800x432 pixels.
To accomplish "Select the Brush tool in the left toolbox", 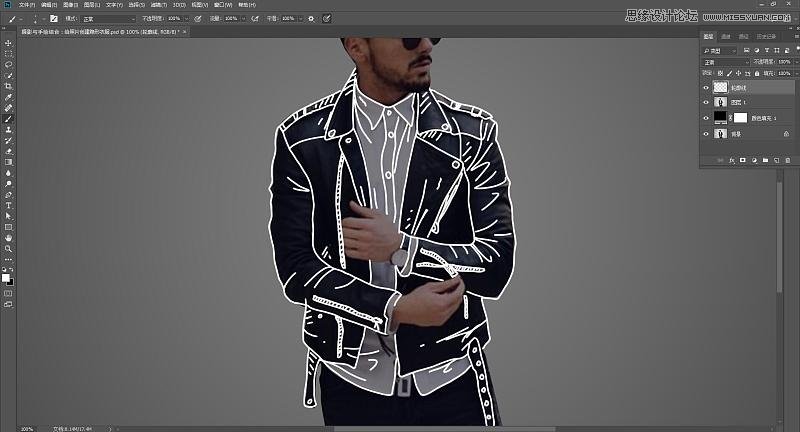I will tap(8, 119).
